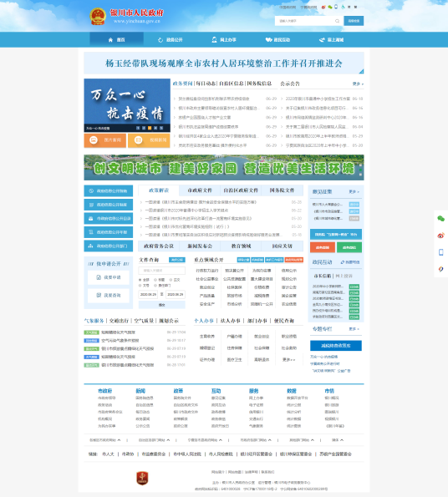The image size is (448, 497).
Task: Open the mobile version icon in header
Action: tap(336, 7)
